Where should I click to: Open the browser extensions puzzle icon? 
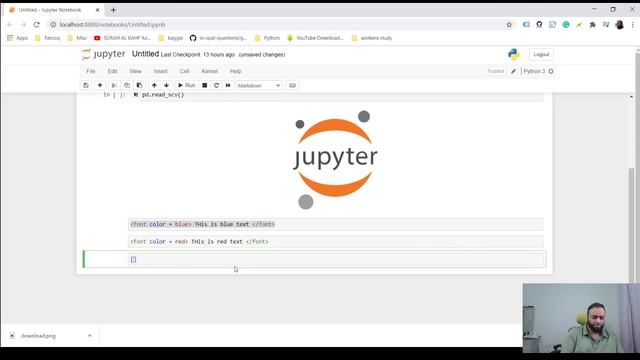(x=593, y=24)
